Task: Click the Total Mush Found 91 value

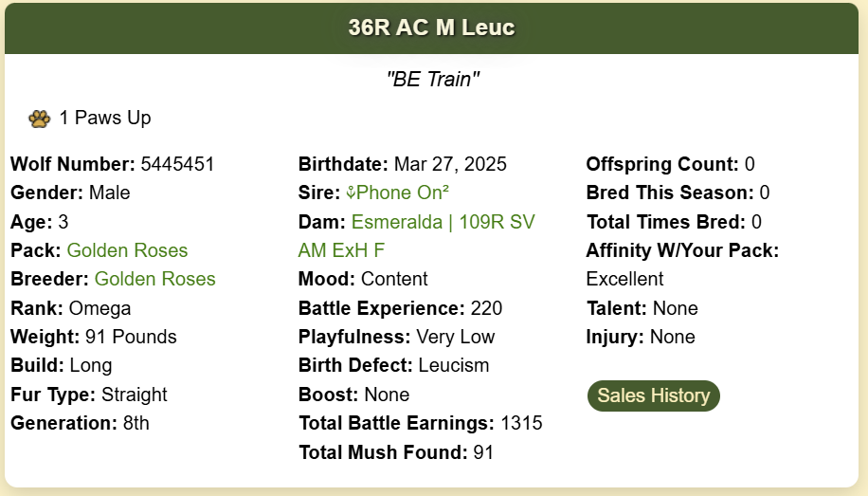Action: (x=483, y=452)
